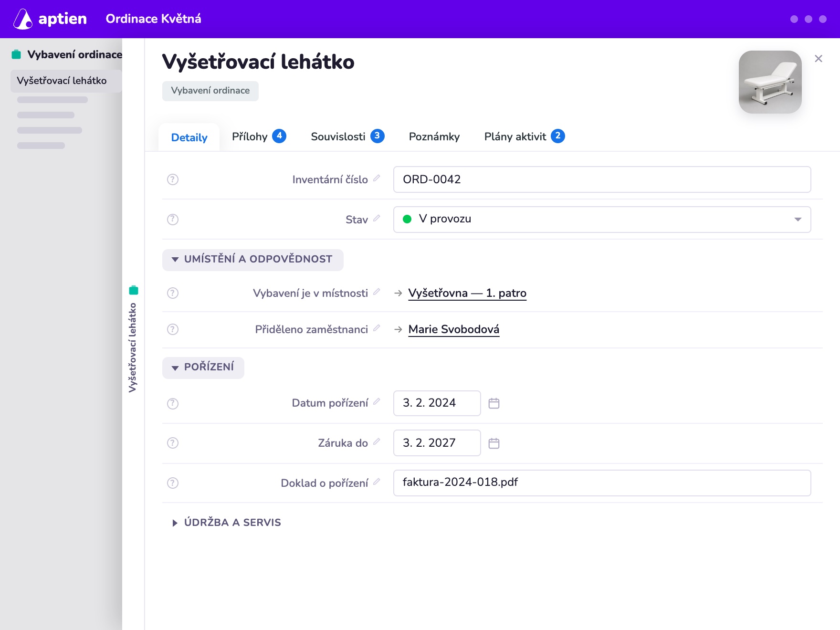This screenshot has width=840, height=630.
Task: Click the pencil icon next to Doklad o pořízení
Action: pos(377,482)
